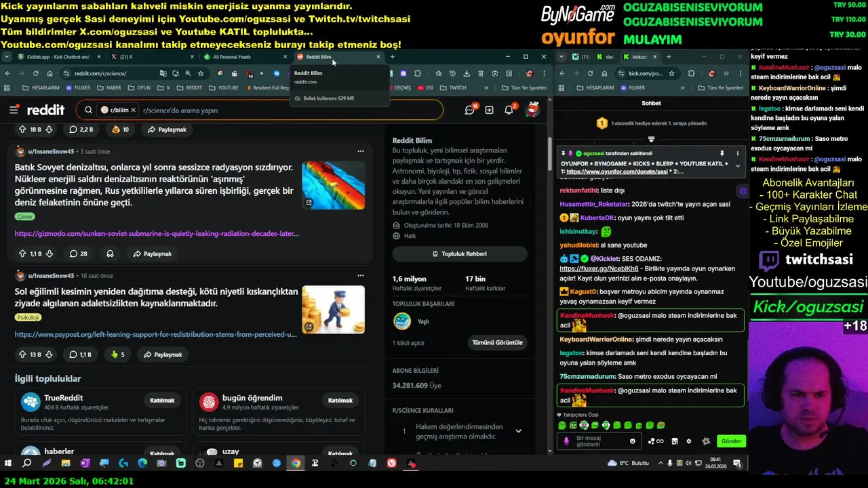Open Reddit user avatar menu

(x=533, y=109)
